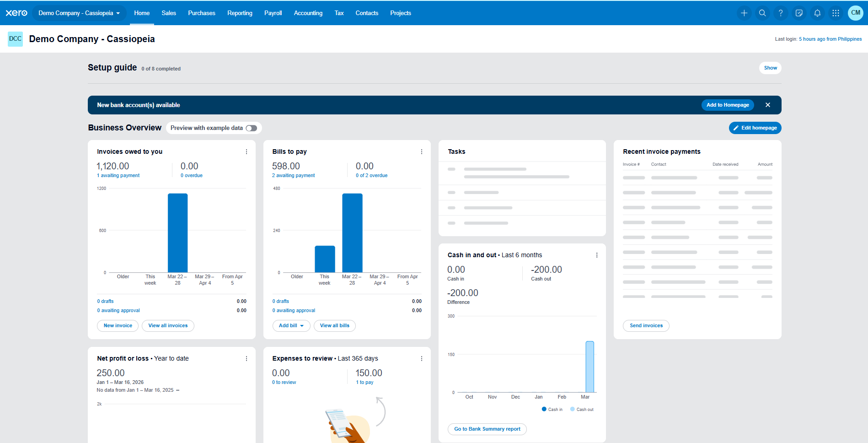This screenshot has height=443, width=868.
Task: Expand the Add bill dropdown
Action: pos(291,325)
